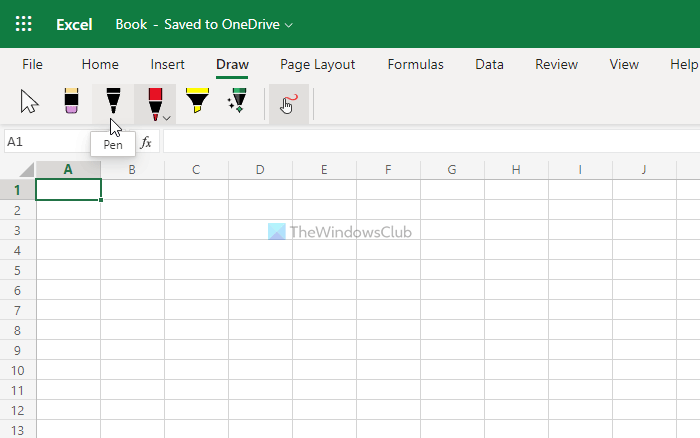Select column A header
The width and height of the screenshot is (700, 438).
tap(68, 170)
